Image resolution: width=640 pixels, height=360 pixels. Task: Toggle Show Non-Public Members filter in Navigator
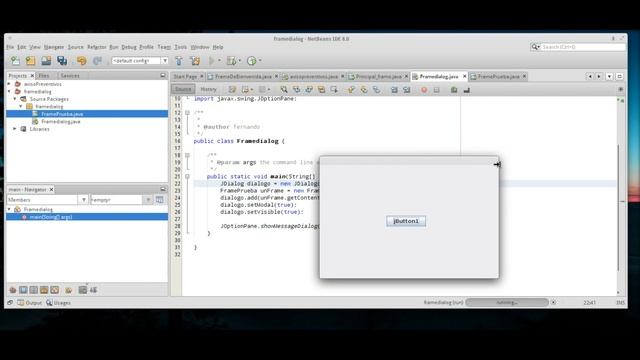click(44, 290)
